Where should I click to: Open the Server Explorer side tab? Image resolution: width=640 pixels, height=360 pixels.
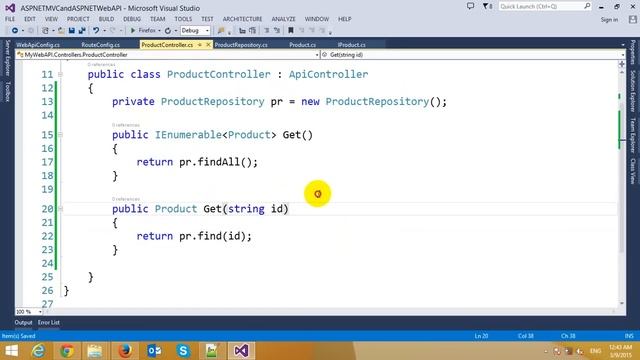coord(7,58)
